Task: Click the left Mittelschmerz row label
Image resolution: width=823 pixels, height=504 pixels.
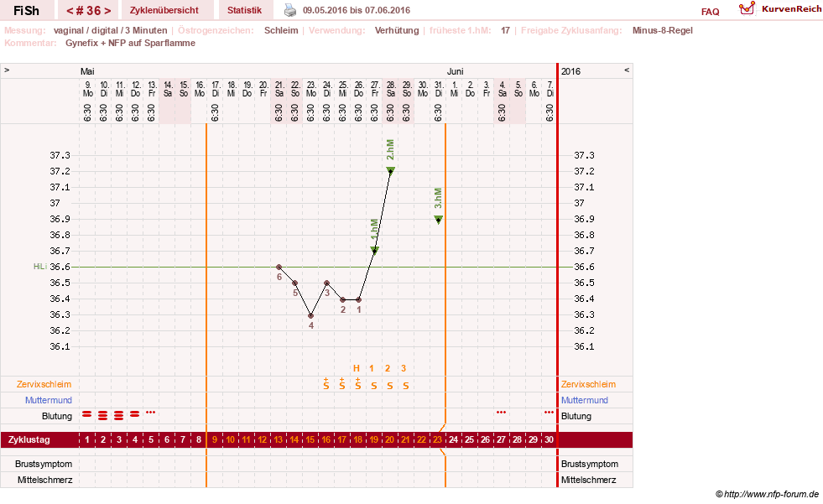Action: (44, 480)
